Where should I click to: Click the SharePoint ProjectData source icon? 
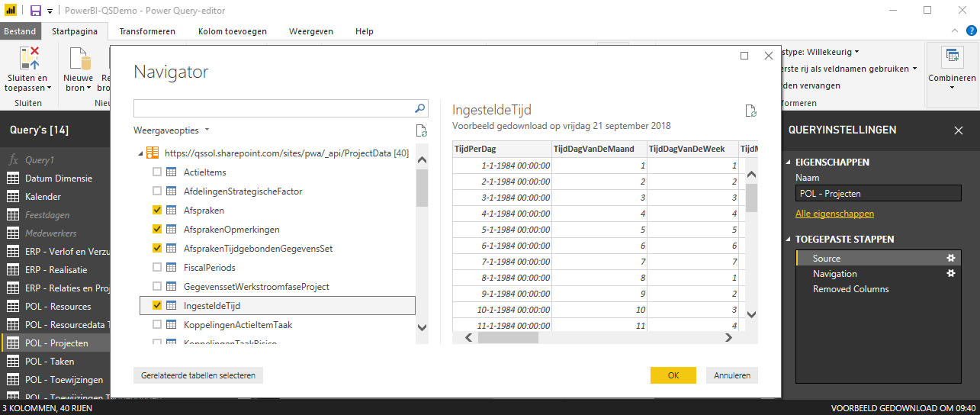153,153
